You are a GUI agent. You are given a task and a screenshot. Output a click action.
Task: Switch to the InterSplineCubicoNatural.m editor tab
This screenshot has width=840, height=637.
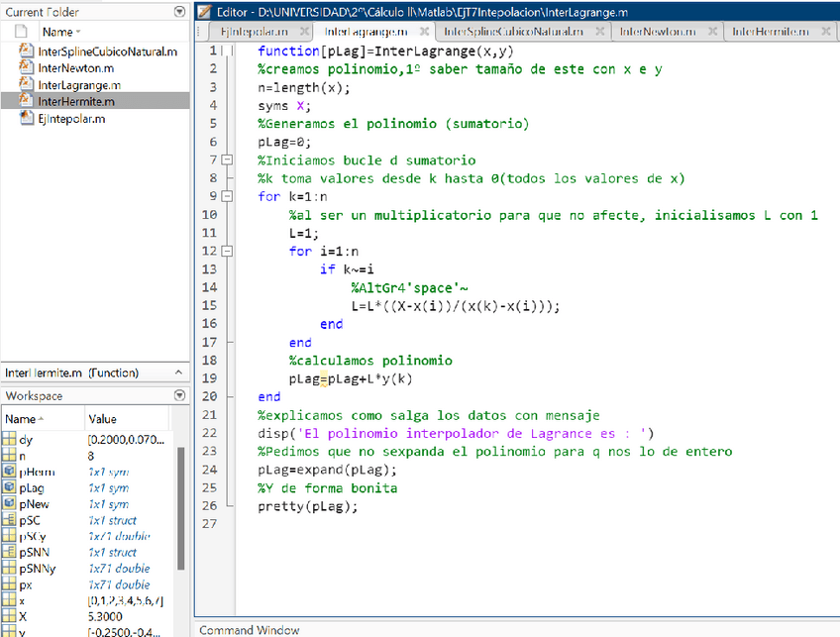coord(513,31)
